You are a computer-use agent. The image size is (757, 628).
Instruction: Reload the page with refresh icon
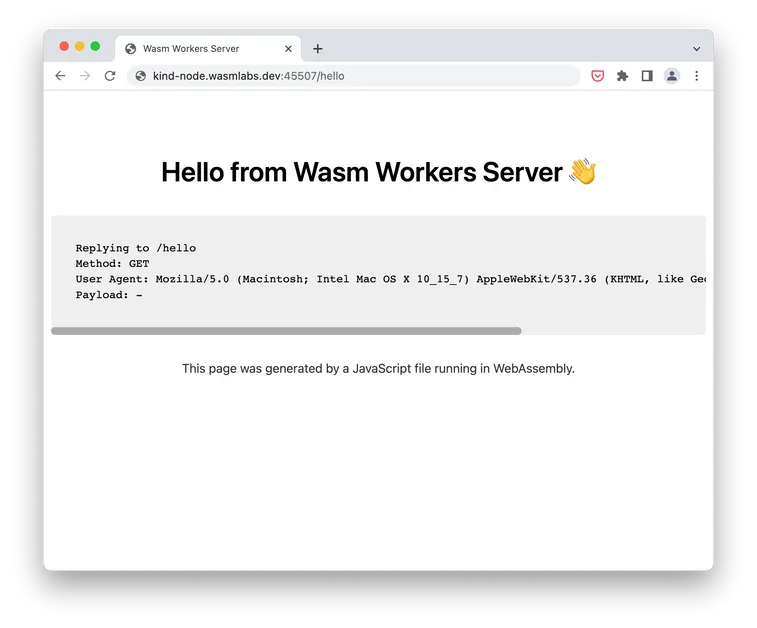[x=110, y=76]
